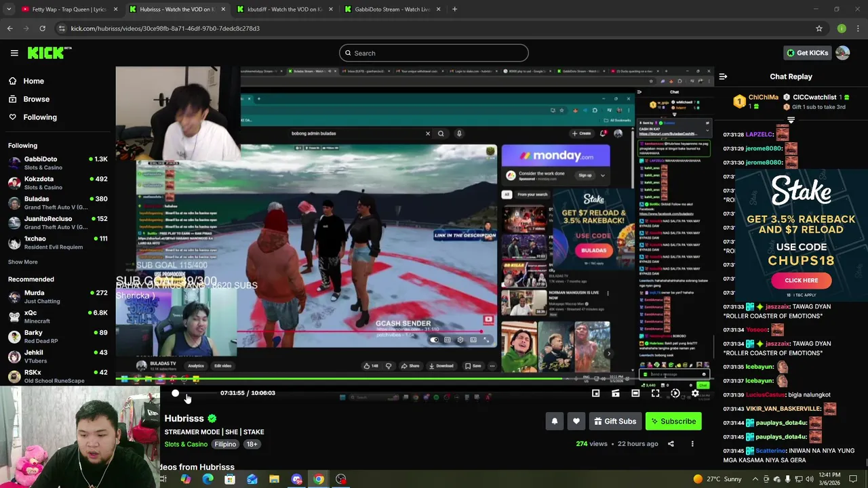Toggle the notification bell for Hubrisss
The image size is (868, 488).
[x=555, y=422]
